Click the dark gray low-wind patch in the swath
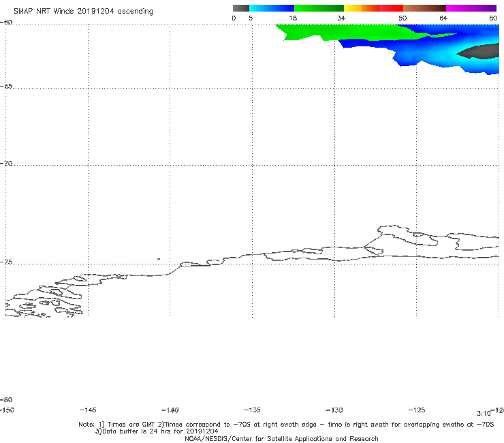This screenshot has width=504, height=443. [481, 52]
